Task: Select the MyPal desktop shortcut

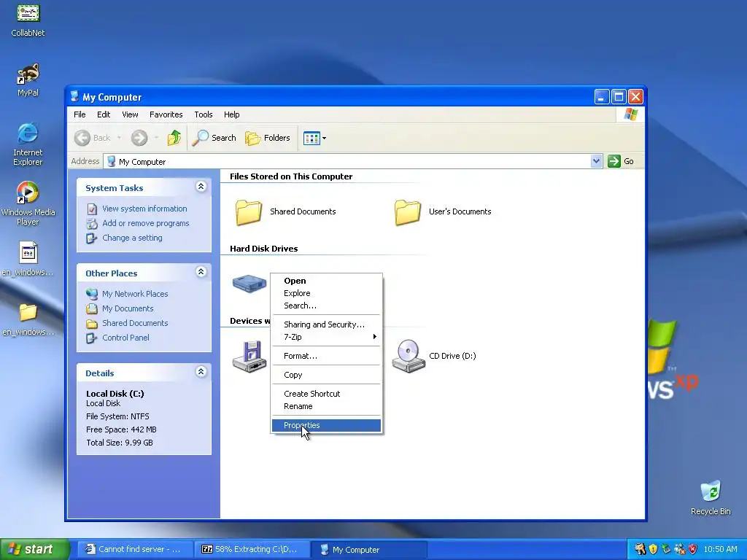Action: tap(28, 80)
